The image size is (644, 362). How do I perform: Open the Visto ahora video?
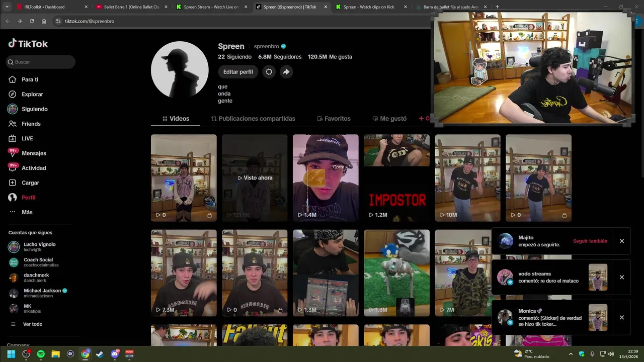[x=255, y=178]
